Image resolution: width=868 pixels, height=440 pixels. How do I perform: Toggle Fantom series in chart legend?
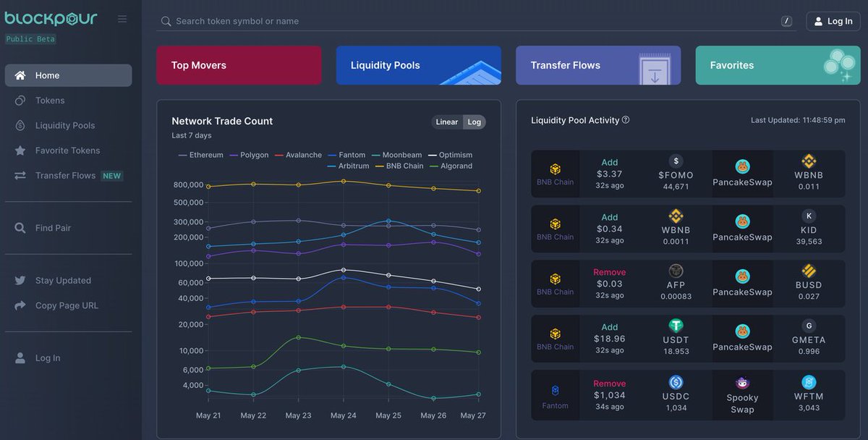click(x=346, y=155)
